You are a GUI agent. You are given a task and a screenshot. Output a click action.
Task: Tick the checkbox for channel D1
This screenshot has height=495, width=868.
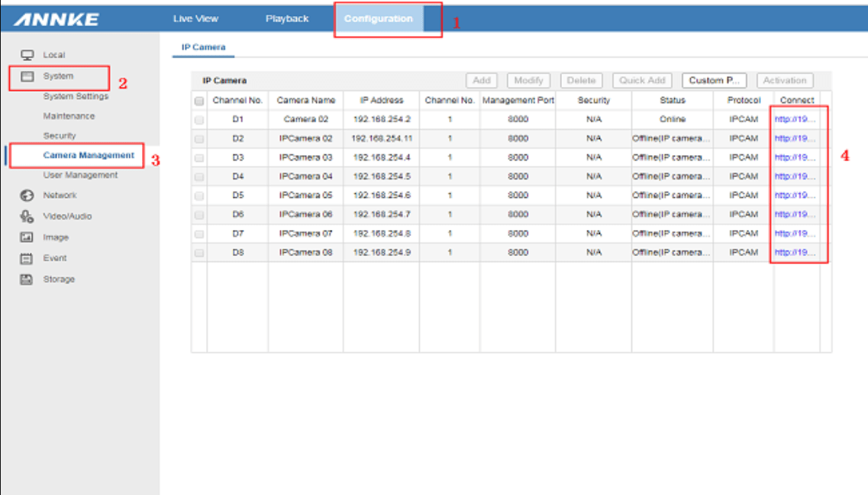[x=199, y=120]
